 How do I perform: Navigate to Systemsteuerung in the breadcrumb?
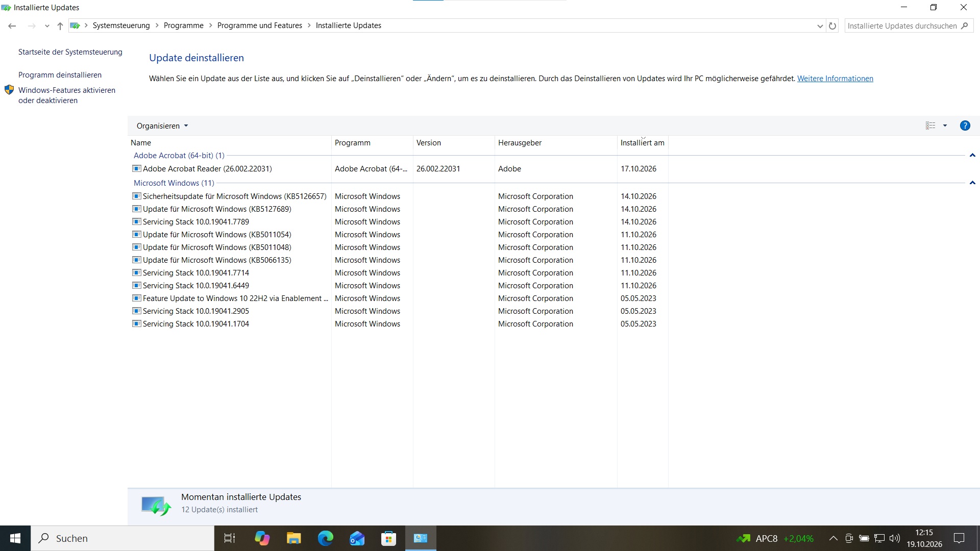pos(121,26)
